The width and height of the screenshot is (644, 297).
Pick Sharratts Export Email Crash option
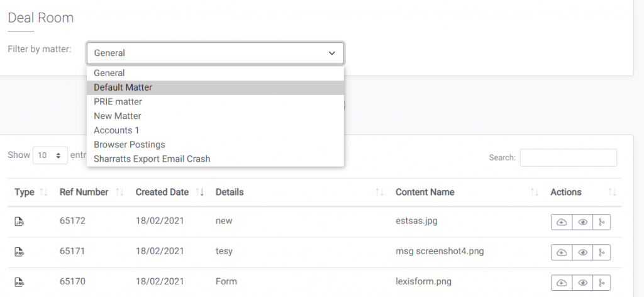pos(215,159)
